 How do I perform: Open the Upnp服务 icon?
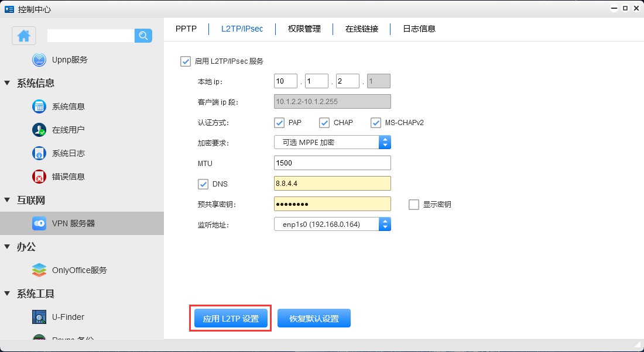click(x=39, y=60)
